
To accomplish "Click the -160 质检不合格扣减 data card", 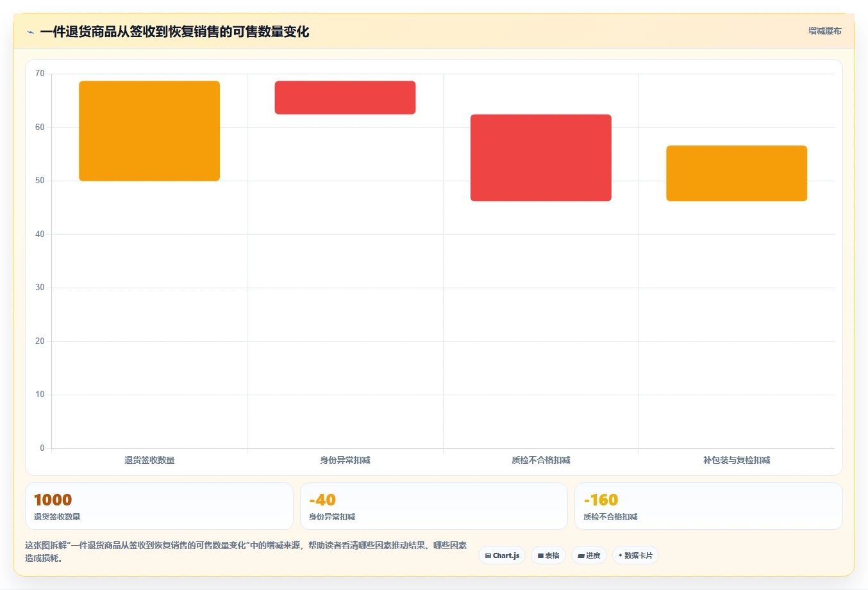I will (x=708, y=506).
